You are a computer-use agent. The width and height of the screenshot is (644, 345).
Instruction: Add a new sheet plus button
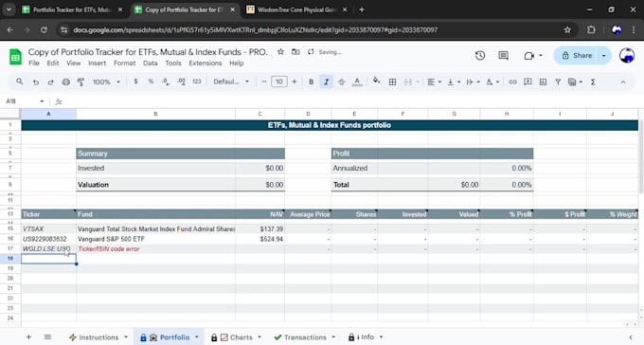tap(28, 337)
